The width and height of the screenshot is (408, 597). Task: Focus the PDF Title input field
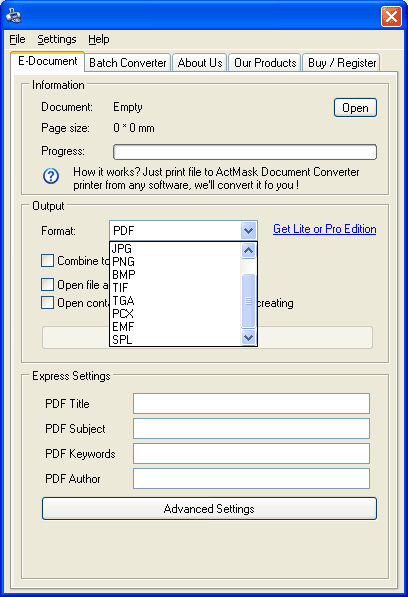coord(251,404)
